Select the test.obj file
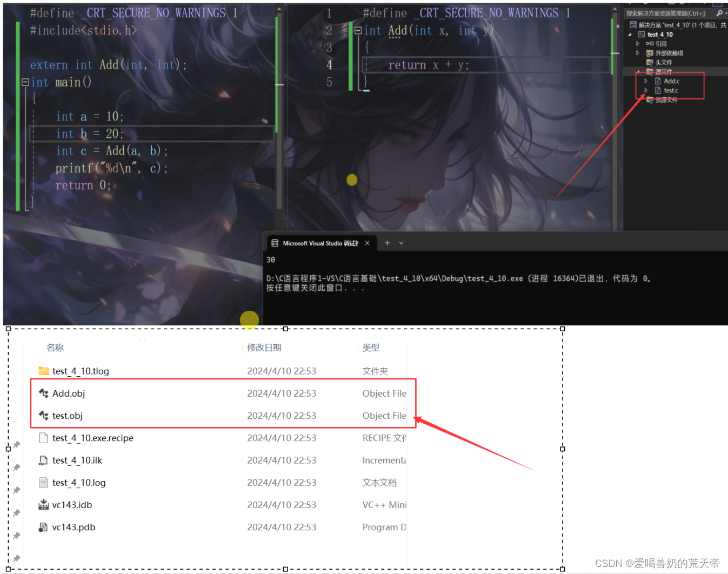This screenshot has width=728, height=574. 68,416
